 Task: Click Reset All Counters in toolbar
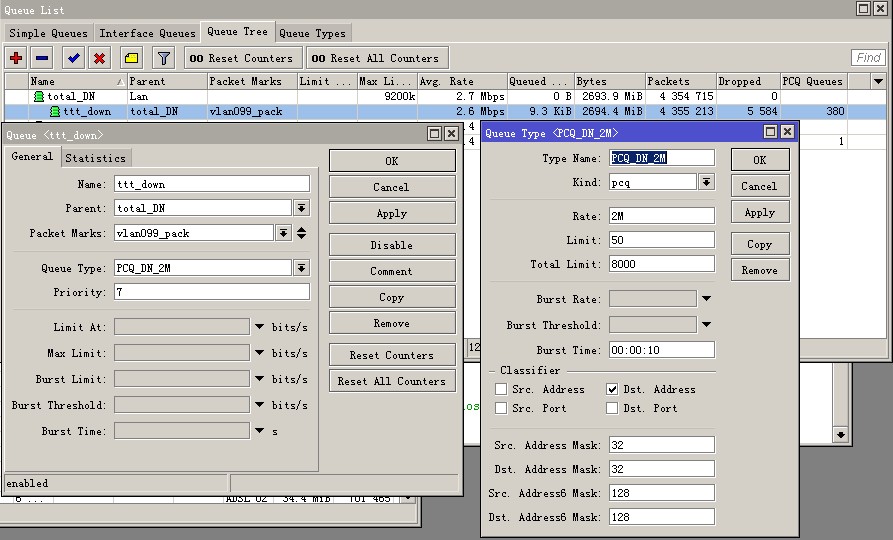tap(377, 58)
